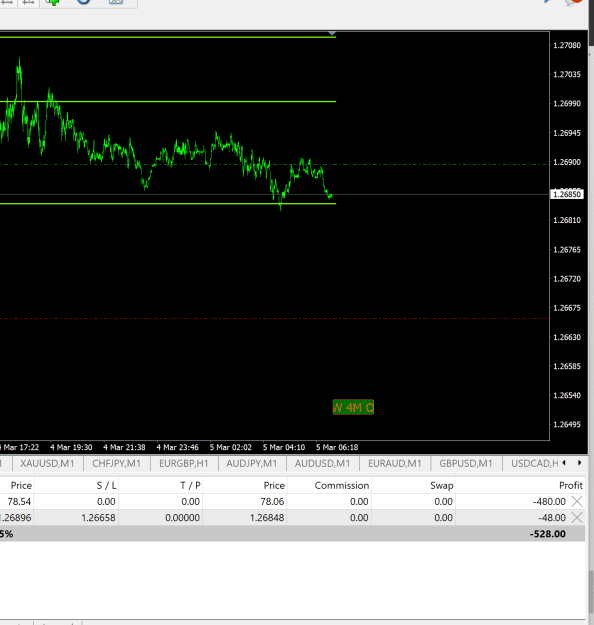Select the red dashed stop-loss line
The width and height of the screenshot is (594, 625).
click(274, 318)
